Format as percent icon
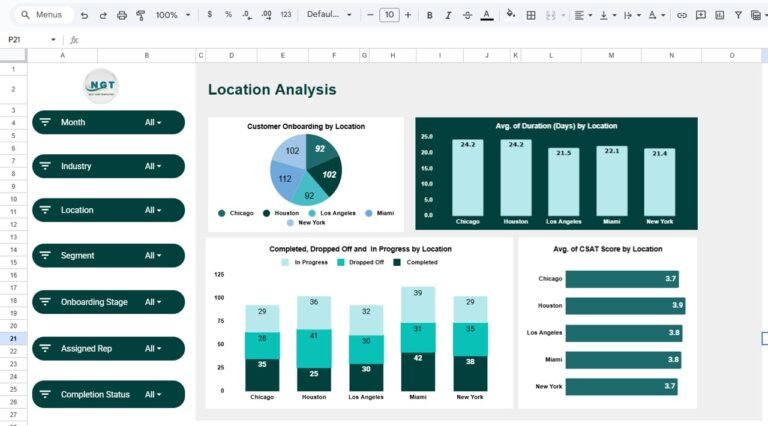Screen dimensions: 768x426 tap(228, 15)
